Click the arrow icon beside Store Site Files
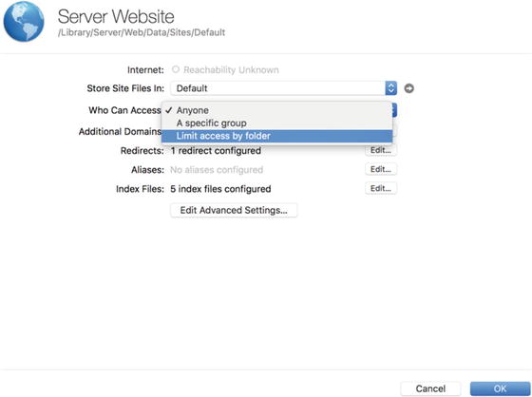This screenshot has height=397, width=532. [x=408, y=88]
